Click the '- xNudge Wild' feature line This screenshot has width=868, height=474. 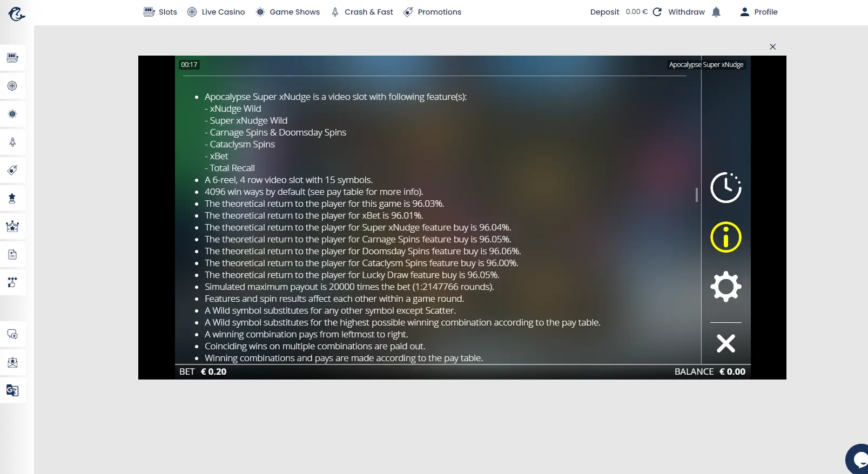coord(233,109)
